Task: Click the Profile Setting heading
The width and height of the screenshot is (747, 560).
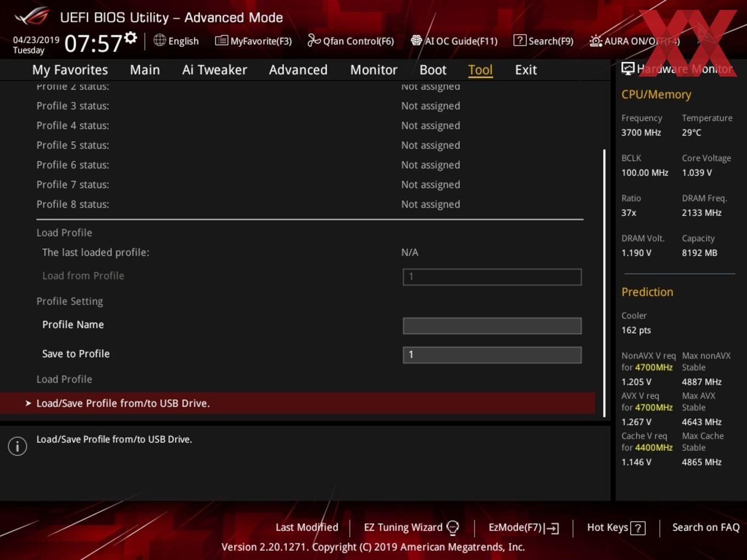Action: pyautogui.click(x=70, y=301)
